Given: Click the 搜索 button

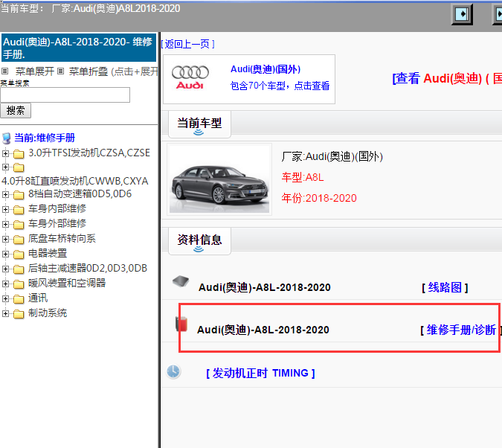Looking at the screenshot, I should (16, 111).
